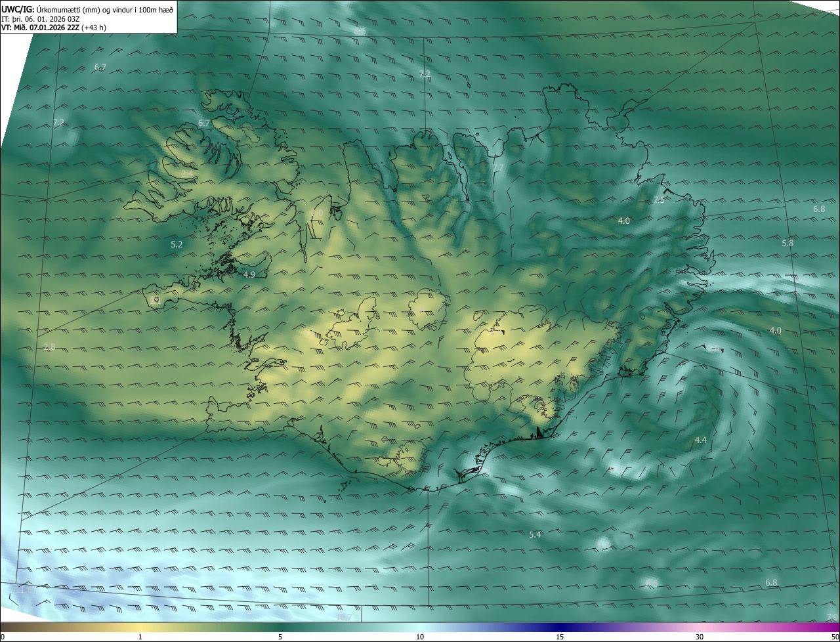The image size is (840, 642).
Task: Click the 4.9 value label on the map
Action: (249, 274)
